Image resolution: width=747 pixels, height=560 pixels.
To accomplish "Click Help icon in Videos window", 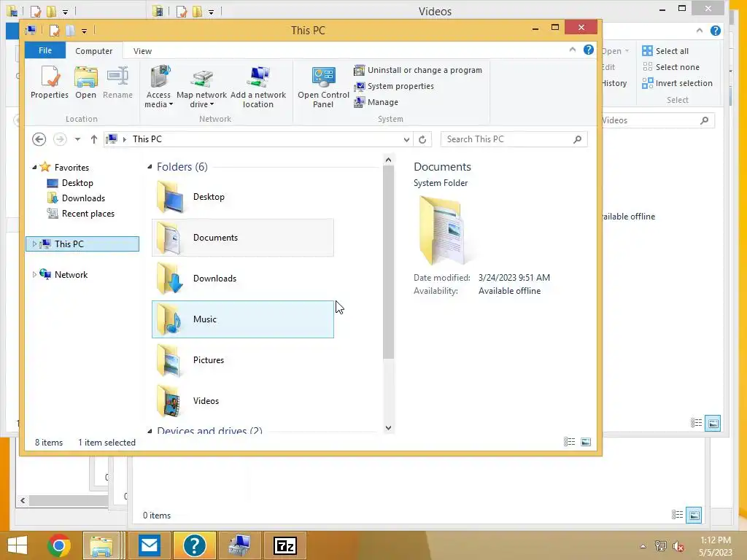I will tap(716, 31).
